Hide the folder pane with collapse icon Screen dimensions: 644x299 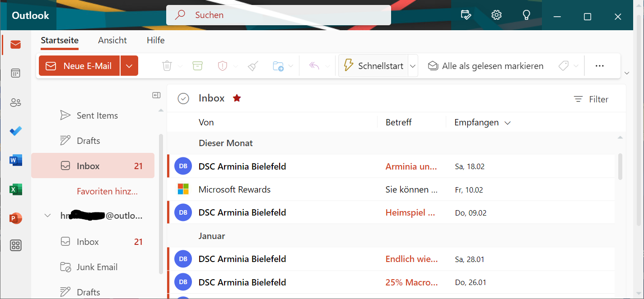pos(156,95)
